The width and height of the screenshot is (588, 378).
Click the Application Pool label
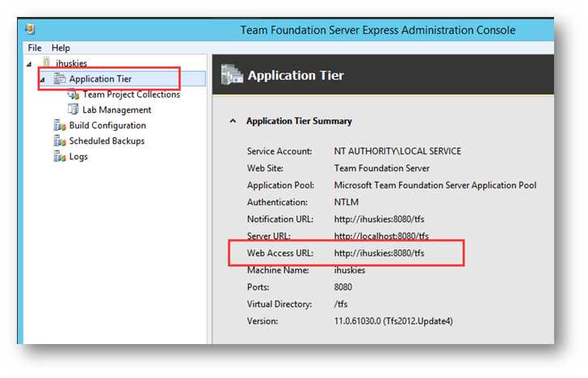point(280,185)
